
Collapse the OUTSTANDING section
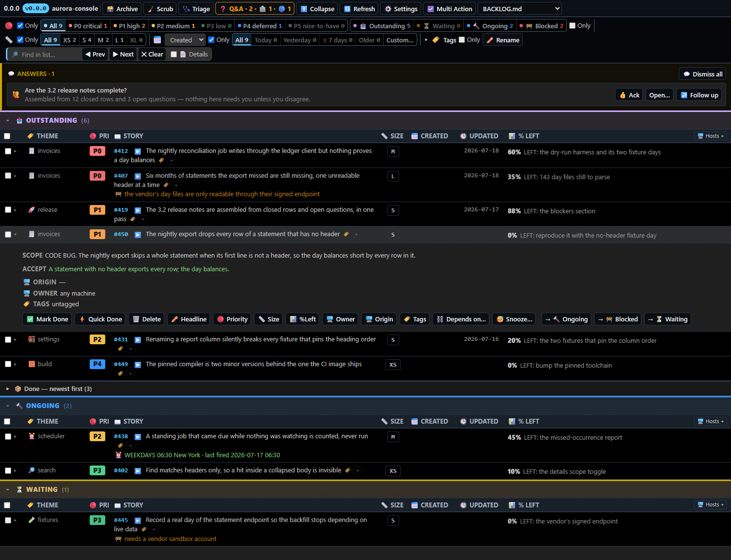coord(7,121)
